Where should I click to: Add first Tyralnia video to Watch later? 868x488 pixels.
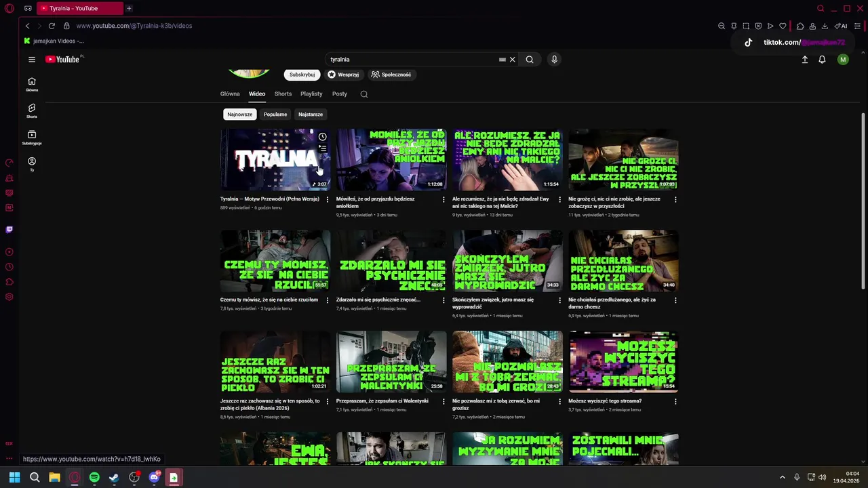(323, 137)
